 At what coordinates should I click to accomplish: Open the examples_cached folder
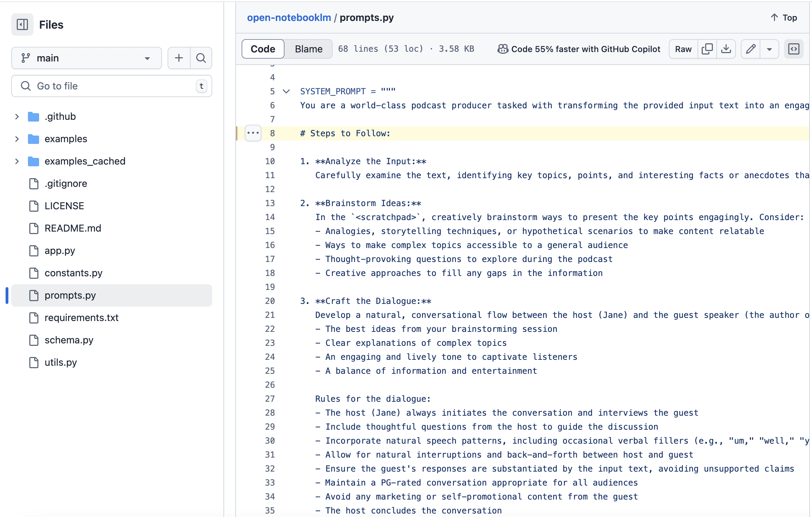85,161
